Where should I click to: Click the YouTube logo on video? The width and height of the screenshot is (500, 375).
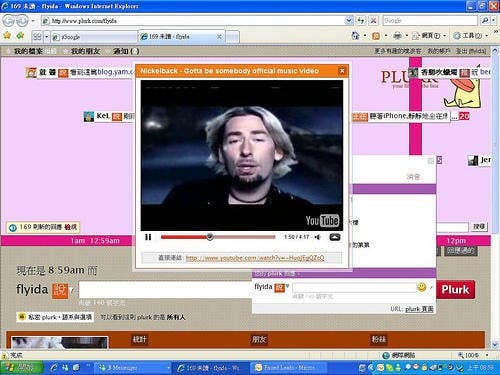tap(322, 220)
